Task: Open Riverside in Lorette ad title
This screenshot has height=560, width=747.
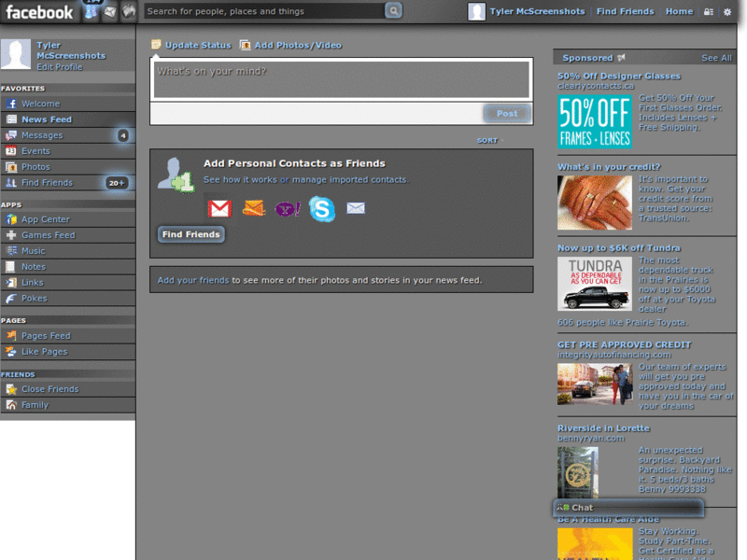Action: click(603, 428)
